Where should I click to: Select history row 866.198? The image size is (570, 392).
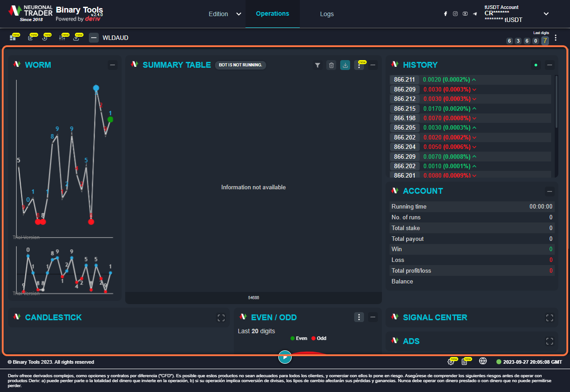(x=470, y=118)
